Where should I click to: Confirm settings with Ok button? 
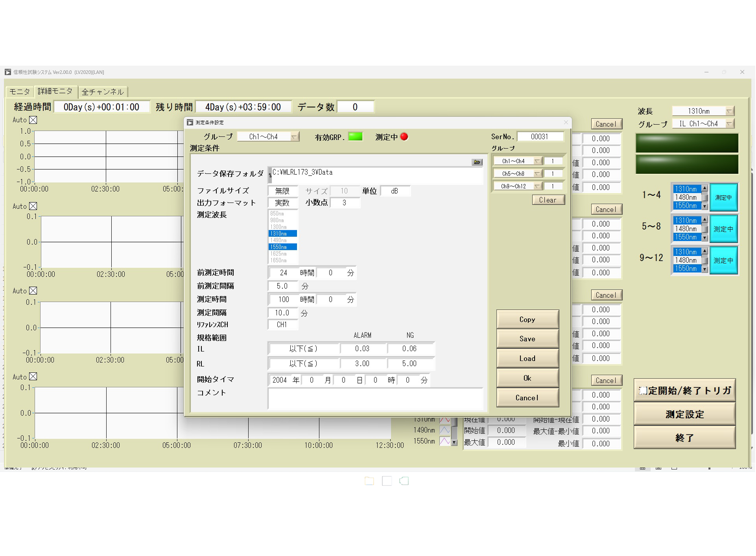[x=527, y=378]
